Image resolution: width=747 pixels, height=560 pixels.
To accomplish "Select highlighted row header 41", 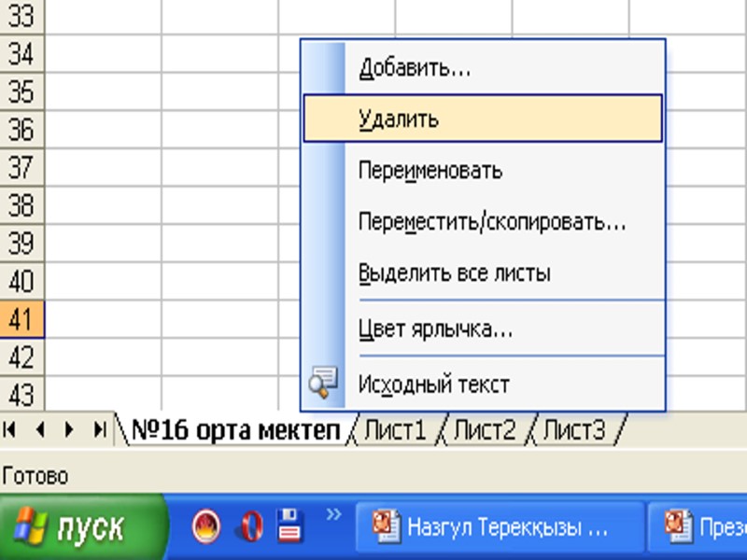I will (x=21, y=319).
